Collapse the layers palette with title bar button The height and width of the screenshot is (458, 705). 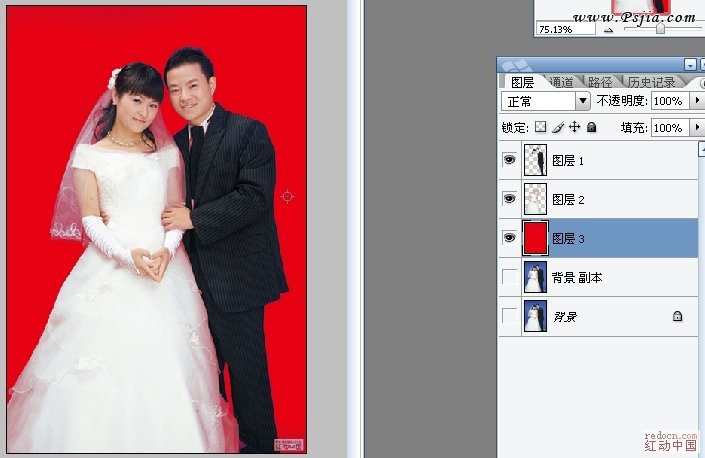[x=690, y=65]
